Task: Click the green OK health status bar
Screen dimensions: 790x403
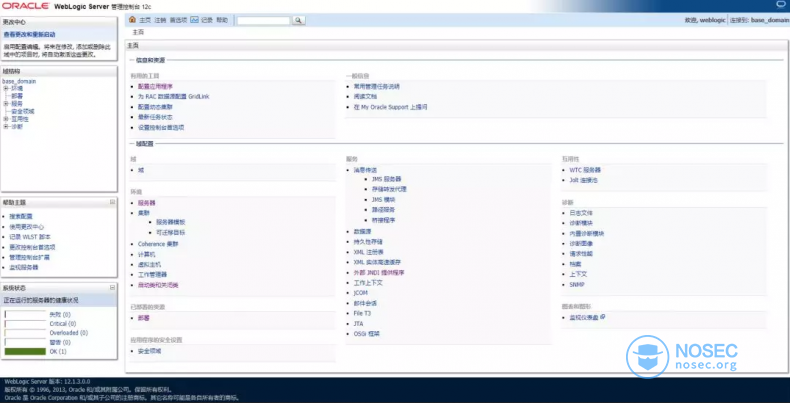Action: (25, 351)
